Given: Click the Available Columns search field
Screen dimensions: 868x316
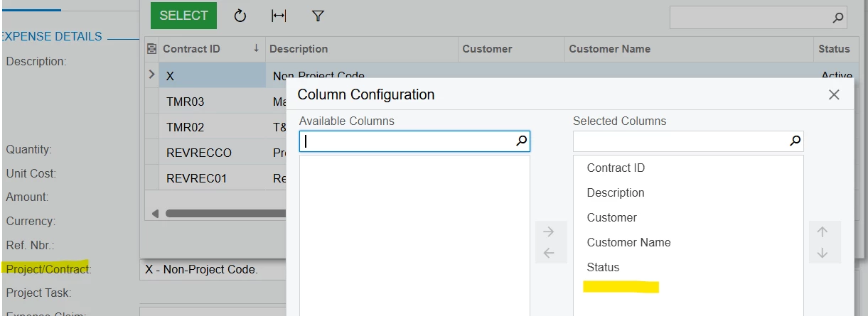Looking at the screenshot, I should click(409, 141).
